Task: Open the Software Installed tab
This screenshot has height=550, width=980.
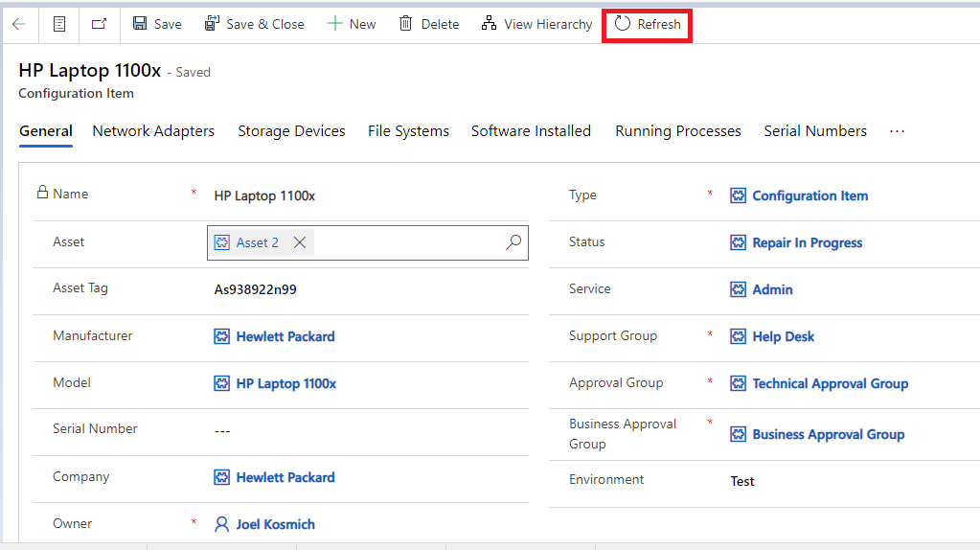Action: point(531,131)
